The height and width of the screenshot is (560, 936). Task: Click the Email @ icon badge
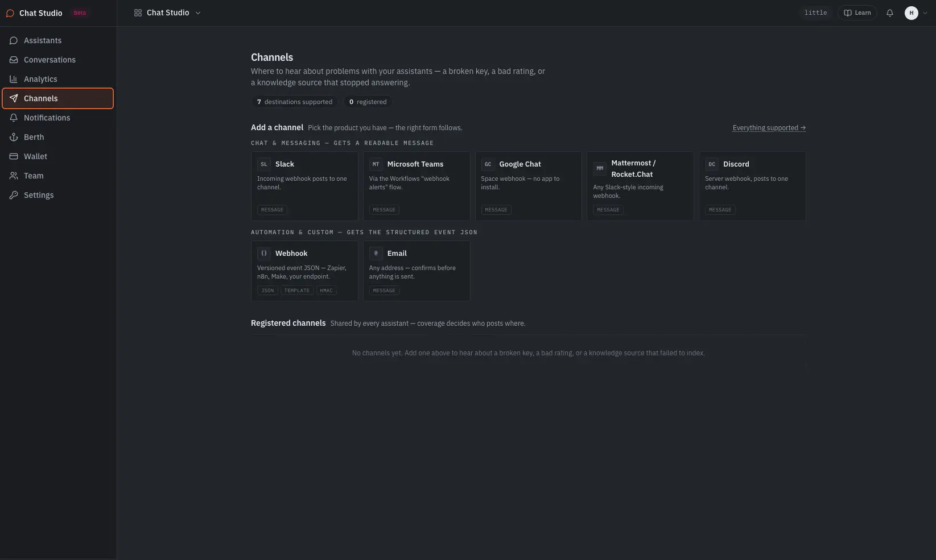click(376, 254)
